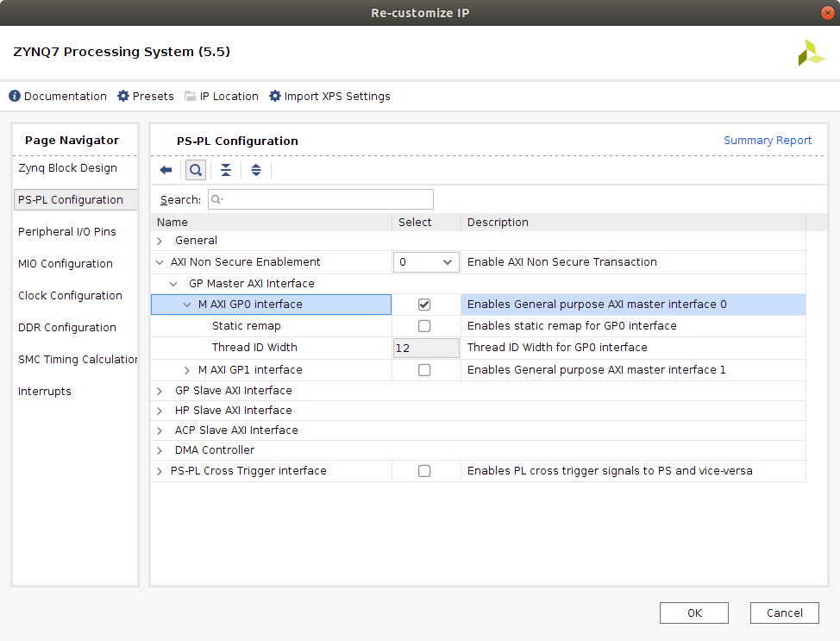
Task: Expand the M AXI GP1 interface node
Action: [x=187, y=370]
